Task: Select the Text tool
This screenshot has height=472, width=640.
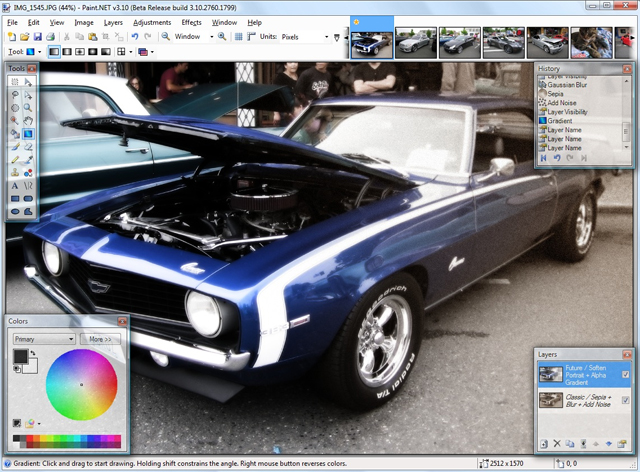Action: [15, 186]
